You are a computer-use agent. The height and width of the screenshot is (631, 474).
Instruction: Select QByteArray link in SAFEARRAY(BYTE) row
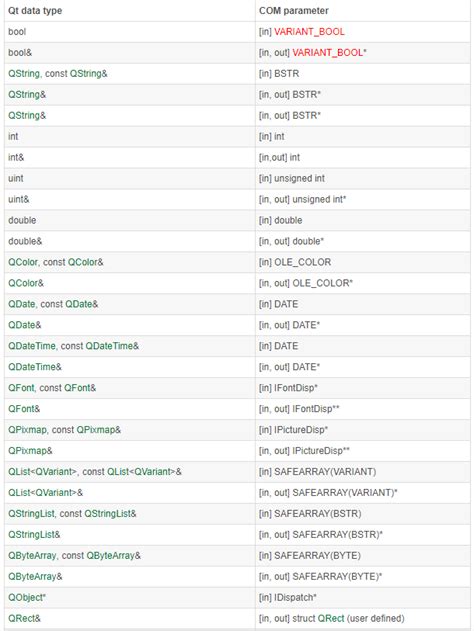[x=32, y=556]
